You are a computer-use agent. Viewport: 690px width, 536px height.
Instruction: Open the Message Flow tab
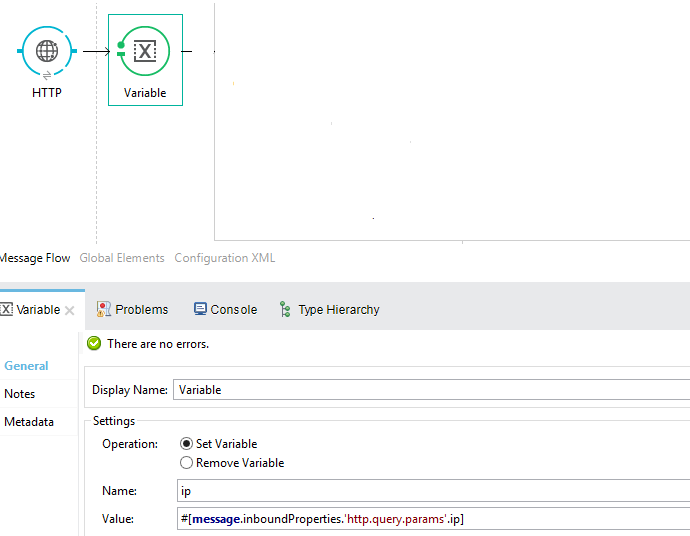[35, 258]
